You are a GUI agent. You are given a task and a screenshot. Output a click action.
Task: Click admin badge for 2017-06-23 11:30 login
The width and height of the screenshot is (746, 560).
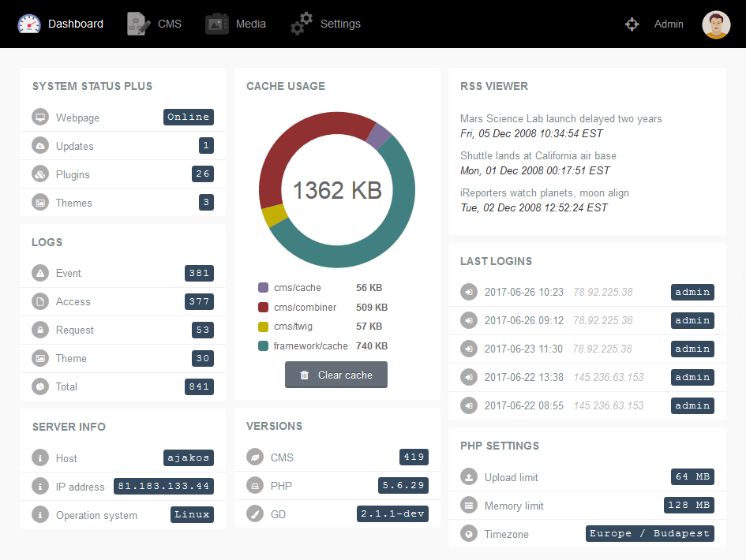[693, 349]
